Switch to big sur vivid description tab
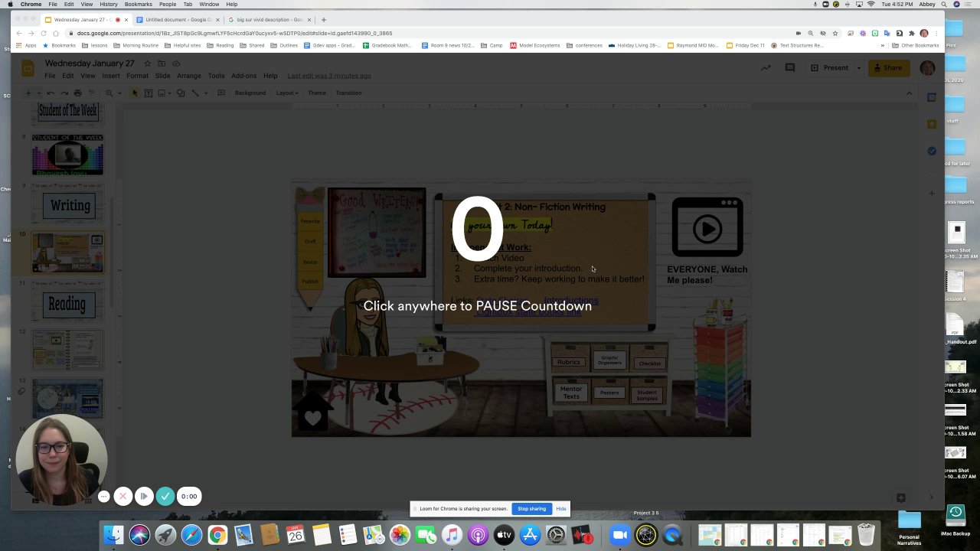 click(268, 20)
